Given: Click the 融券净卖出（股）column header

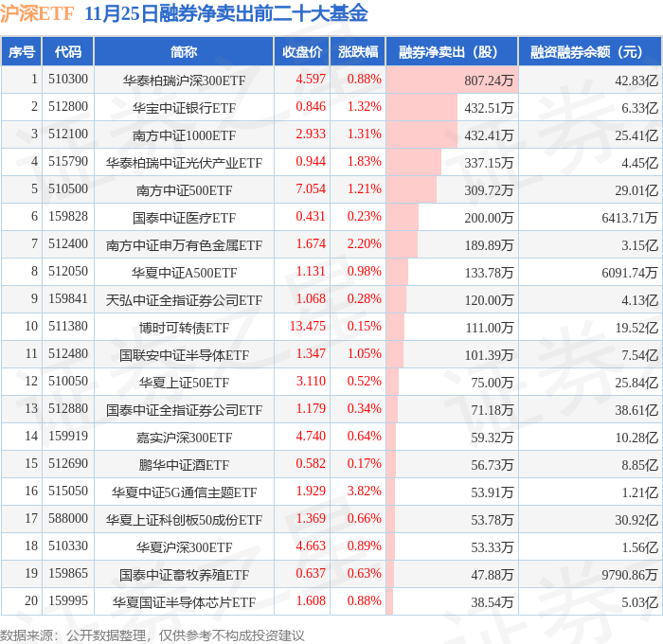Looking at the screenshot, I should [x=452, y=51].
